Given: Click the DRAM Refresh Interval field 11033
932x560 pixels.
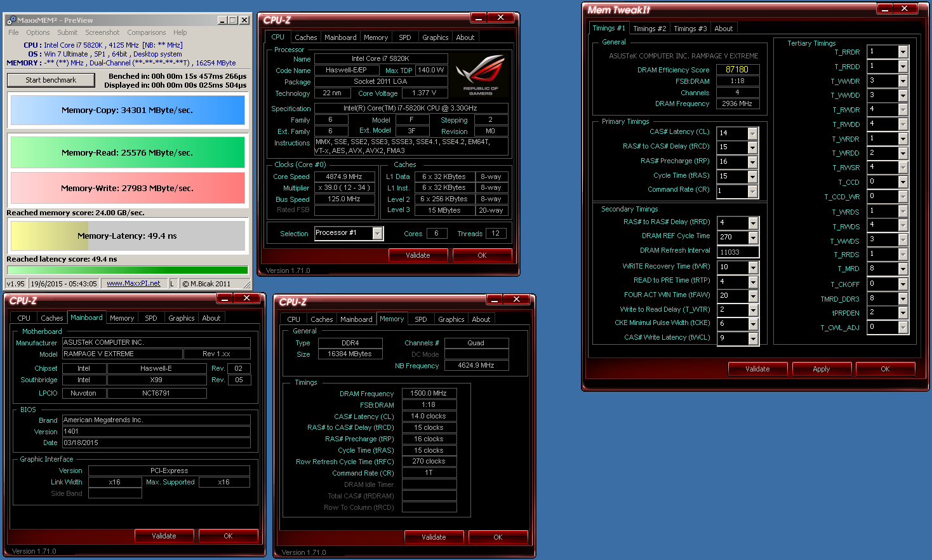Looking at the screenshot, I should [x=738, y=252].
